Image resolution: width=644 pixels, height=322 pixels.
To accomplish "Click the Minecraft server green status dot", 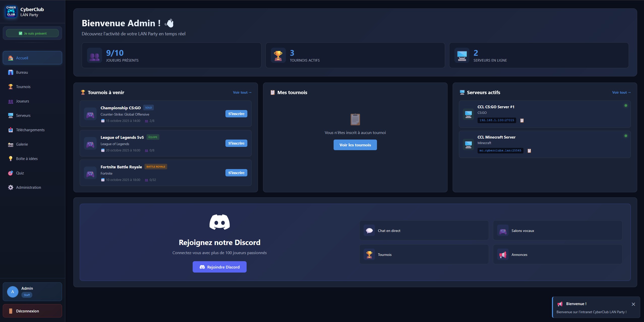I will pyautogui.click(x=626, y=136).
